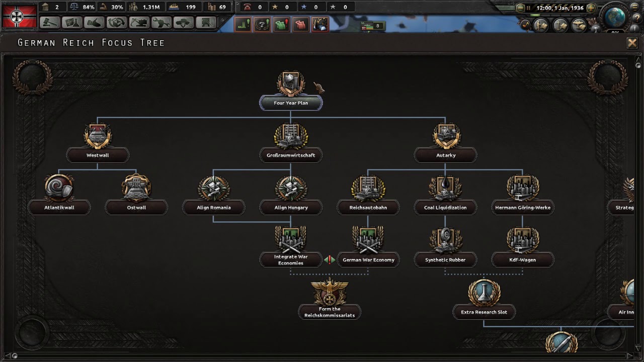Toggle the pause button beside the date
The height and width of the screenshot is (362, 644).
tap(529, 8)
